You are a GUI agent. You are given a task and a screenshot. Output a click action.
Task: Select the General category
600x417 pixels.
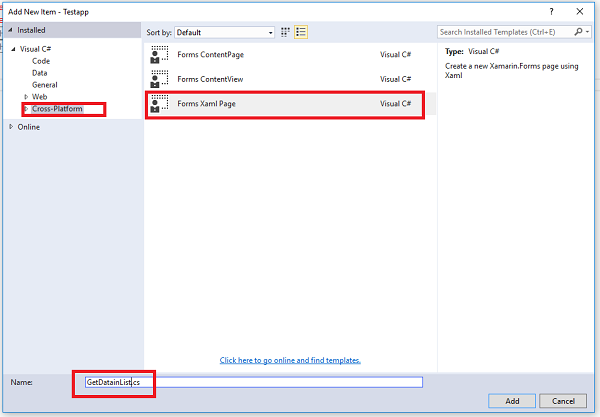[45, 85]
